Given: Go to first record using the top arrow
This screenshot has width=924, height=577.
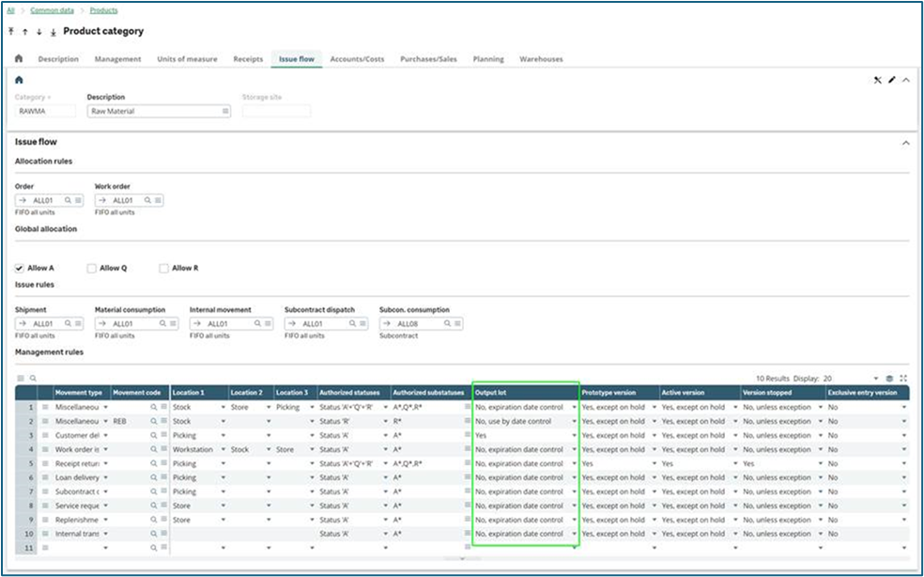Looking at the screenshot, I should [x=12, y=32].
